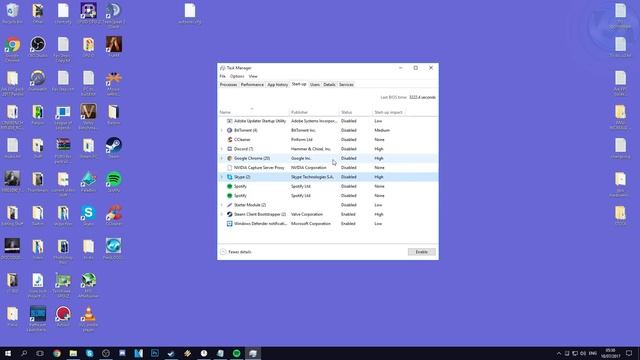Open the View menu in Task Manager
The image size is (640, 360).
[x=253, y=76]
